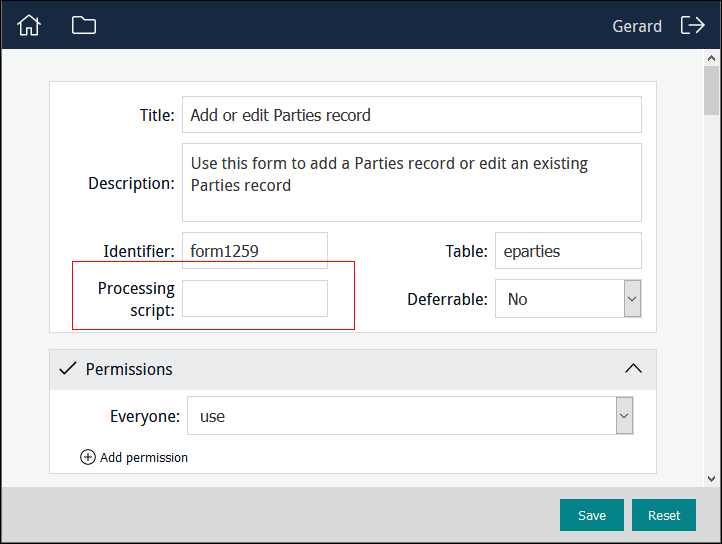722x544 pixels.
Task: Open the folder icon in top bar
Action: tap(84, 26)
